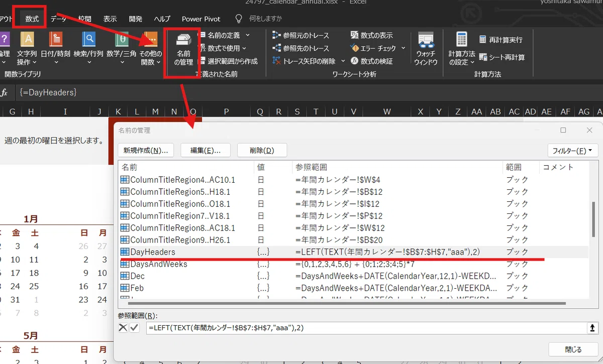The height and width of the screenshot is (364, 603).
Task: Select the ColumnTitleRegion5..H18.1 row
Action: (353, 191)
